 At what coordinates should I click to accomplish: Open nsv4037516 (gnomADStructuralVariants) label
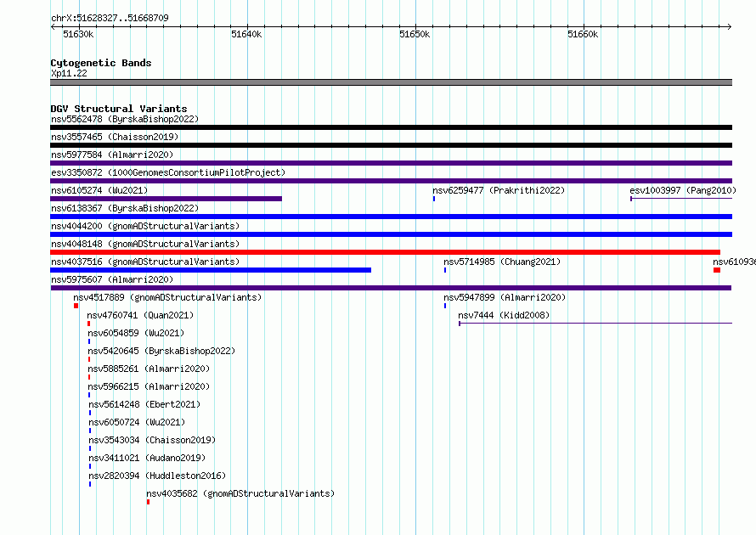pos(145,262)
